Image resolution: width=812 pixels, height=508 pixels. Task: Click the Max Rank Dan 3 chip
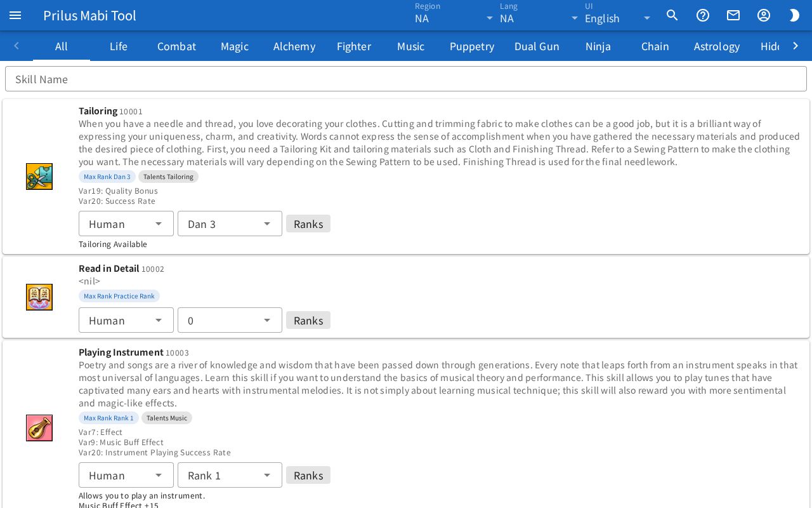pyautogui.click(x=107, y=177)
